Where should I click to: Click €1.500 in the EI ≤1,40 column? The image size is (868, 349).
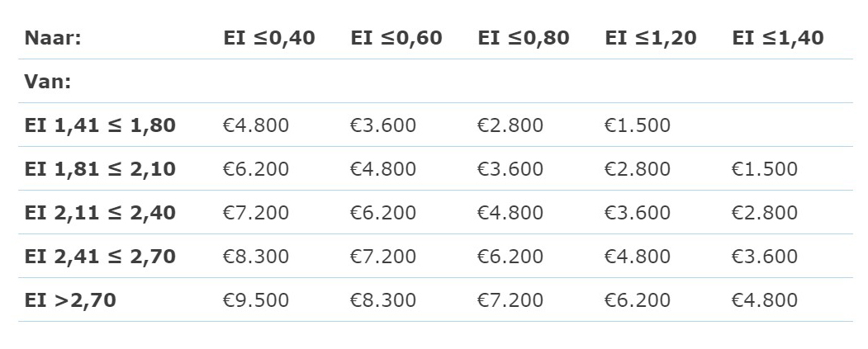[765, 169]
